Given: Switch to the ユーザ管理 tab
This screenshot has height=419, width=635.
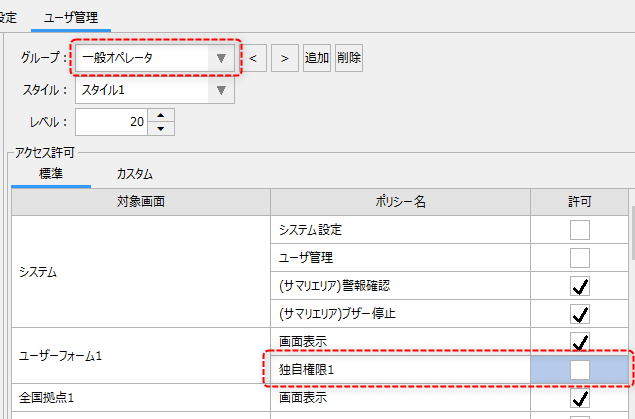Looking at the screenshot, I should pos(72,17).
